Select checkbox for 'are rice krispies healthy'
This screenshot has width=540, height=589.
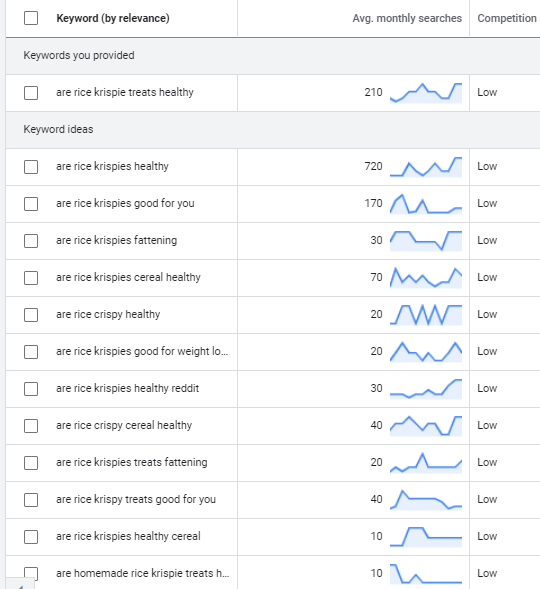(x=31, y=167)
